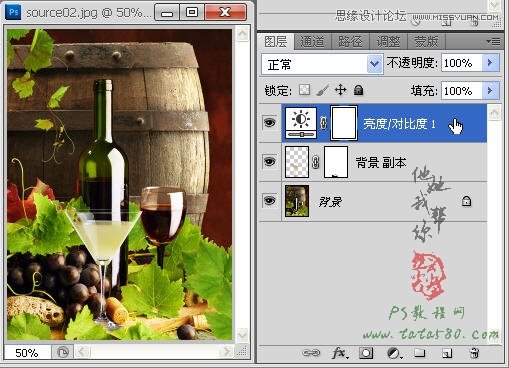
Task: Click the 背景 layer name
Action: point(330,202)
